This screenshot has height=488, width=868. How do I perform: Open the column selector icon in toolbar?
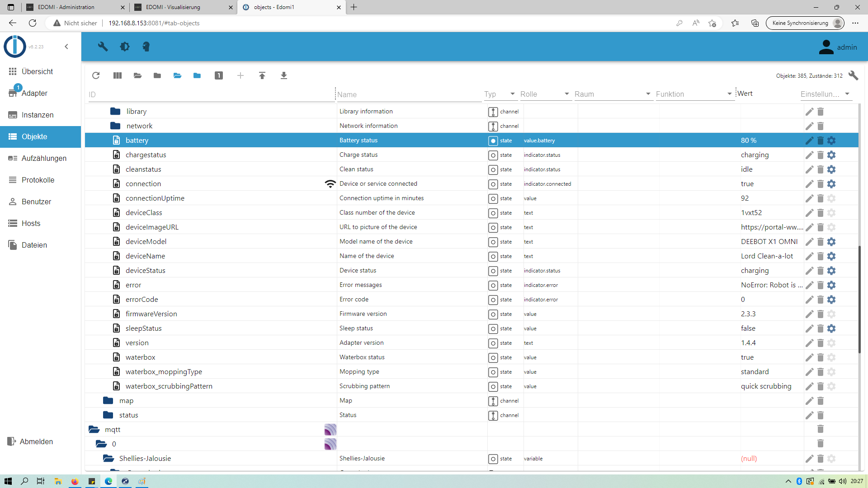click(118, 75)
